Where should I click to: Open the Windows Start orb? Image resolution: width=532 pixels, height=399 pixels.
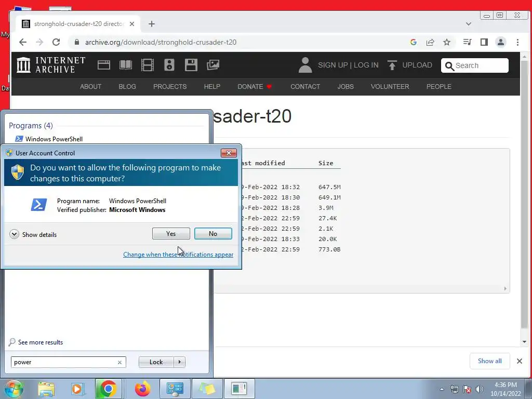coord(14,389)
